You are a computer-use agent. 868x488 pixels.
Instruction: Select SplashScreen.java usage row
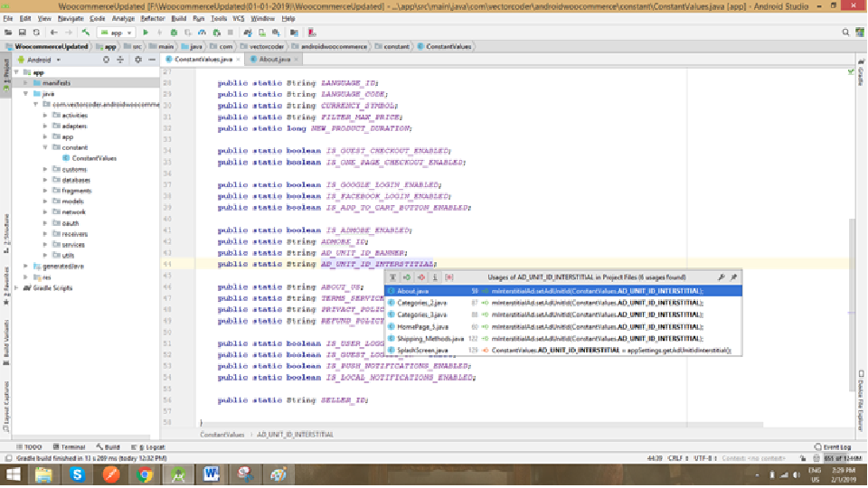click(x=563, y=351)
